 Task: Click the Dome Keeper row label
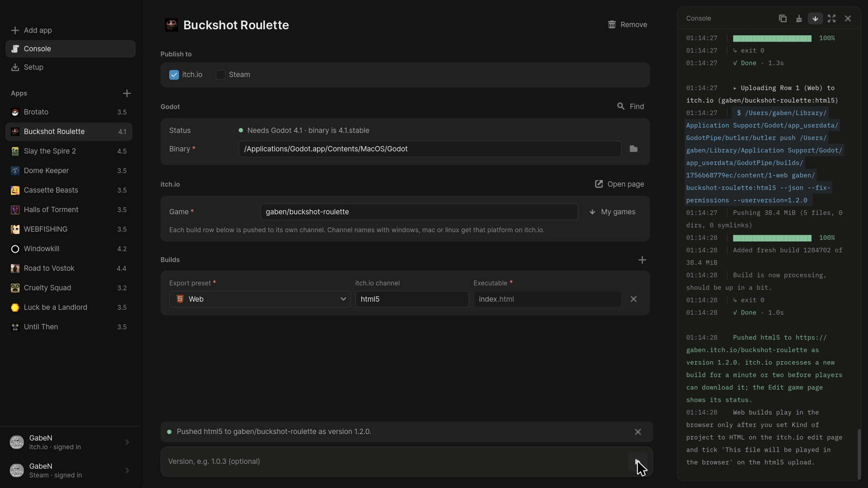click(46, 171)
